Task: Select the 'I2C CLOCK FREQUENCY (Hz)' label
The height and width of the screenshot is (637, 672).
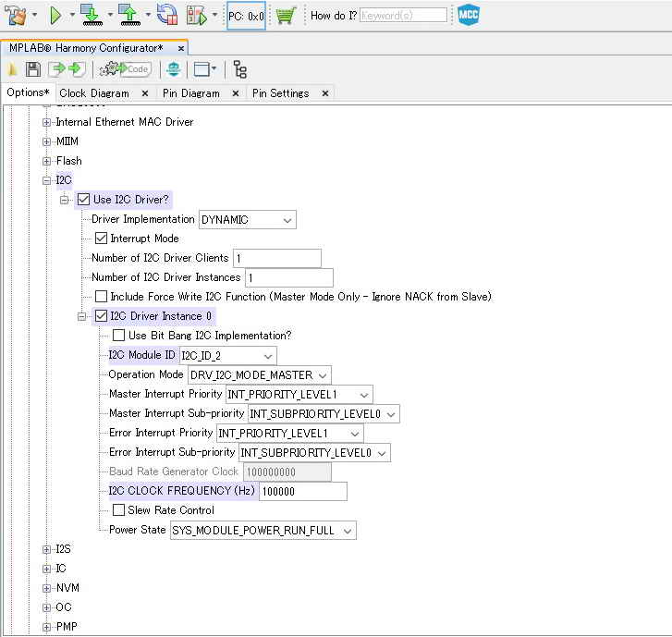Action: click(x=182, y=490)
